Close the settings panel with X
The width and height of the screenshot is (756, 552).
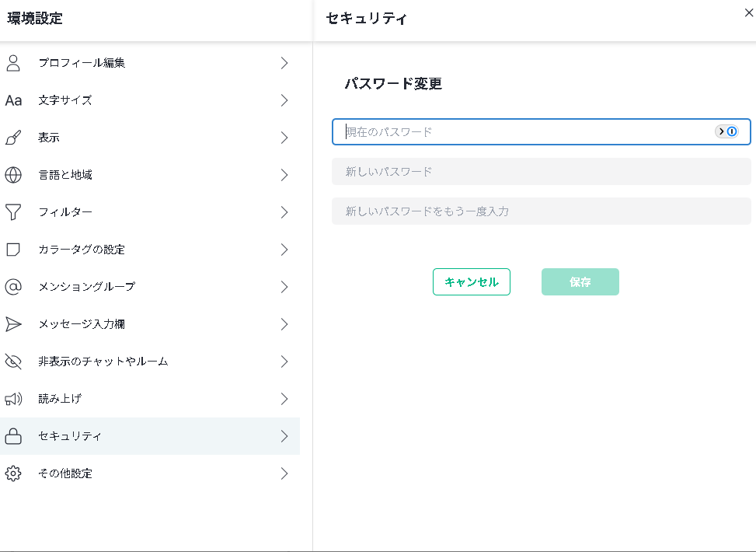click(748, 12)
